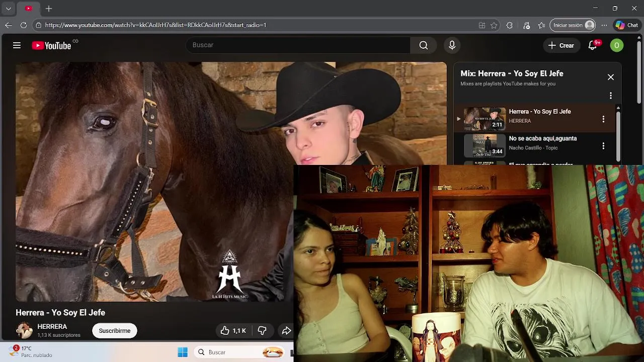Viewport: 644px width, 362px height.
Task: Close the Mix playlist panel
Action: coord(610,77)
